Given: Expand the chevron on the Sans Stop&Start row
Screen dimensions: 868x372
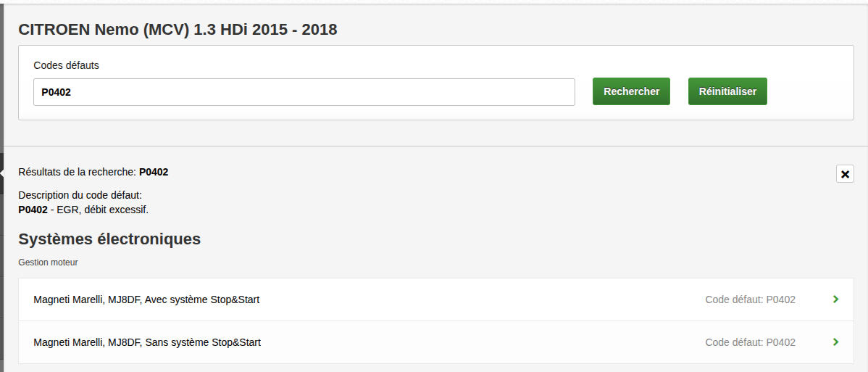Looking at the screenshot, I should pyautogui.click(x=836, y=342).
